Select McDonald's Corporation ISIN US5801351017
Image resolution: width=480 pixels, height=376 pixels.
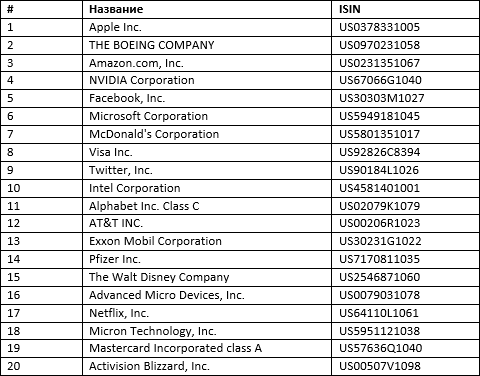(x=379, y=134)
